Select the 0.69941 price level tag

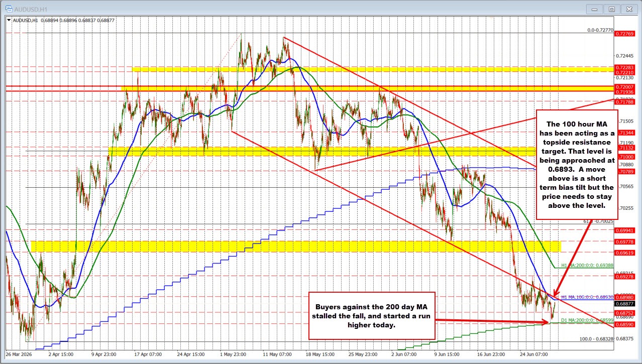pos(626,229)
